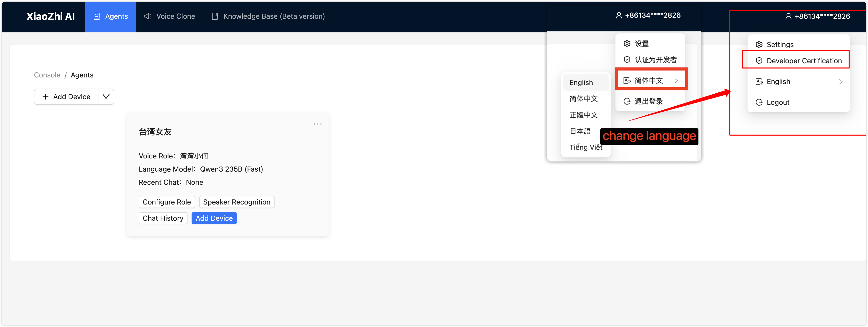
Task: Click language icon beside 简体中文 menu item
Action: point(627,80)
